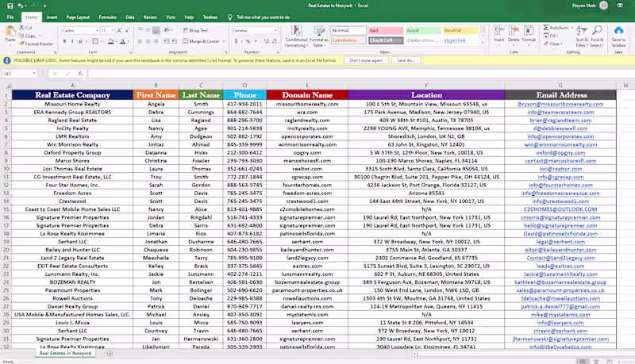Screen dimensions: 635x364
Task: Increase font size with the larger A
Action: coord(120,30)
